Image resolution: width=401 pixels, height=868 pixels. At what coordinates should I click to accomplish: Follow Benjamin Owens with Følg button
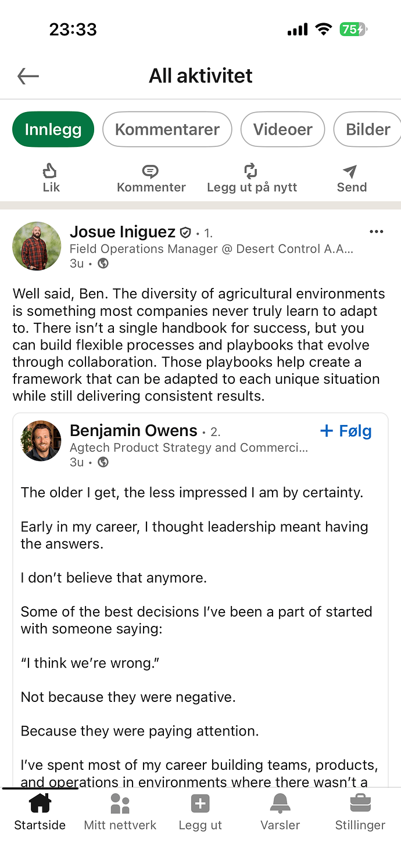(x=346, y=431)
